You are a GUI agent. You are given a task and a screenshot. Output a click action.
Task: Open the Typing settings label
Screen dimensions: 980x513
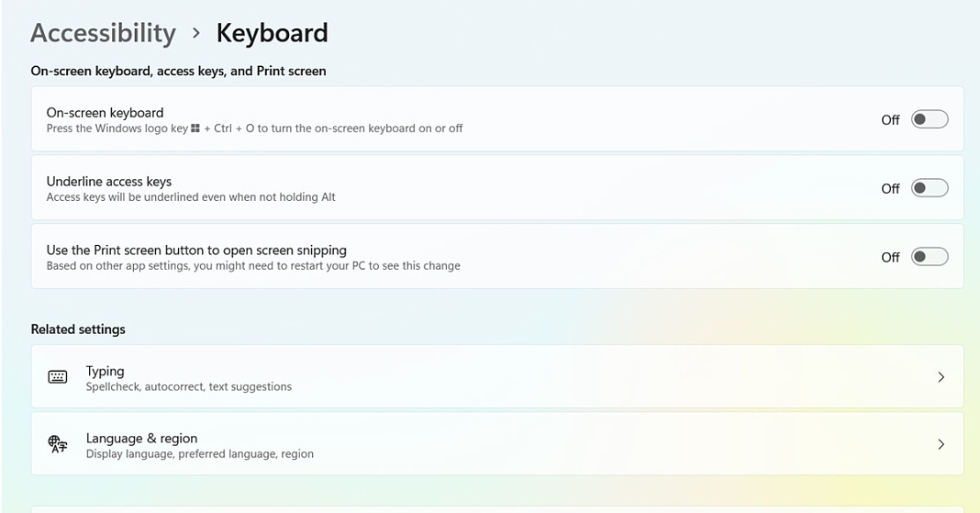coord(105,371)
